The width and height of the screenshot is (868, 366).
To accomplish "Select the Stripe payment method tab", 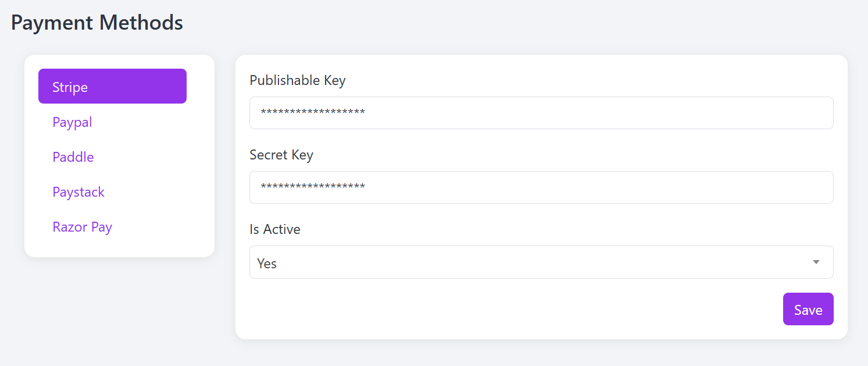I will coord(112,86).
